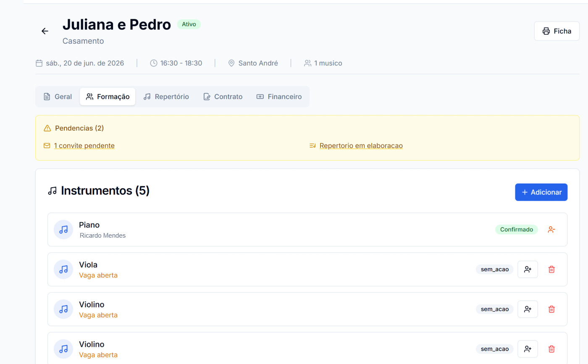This screenshot has width=588, height=364.
Task: Open the Financeiro tab
Action: point(279,97)
